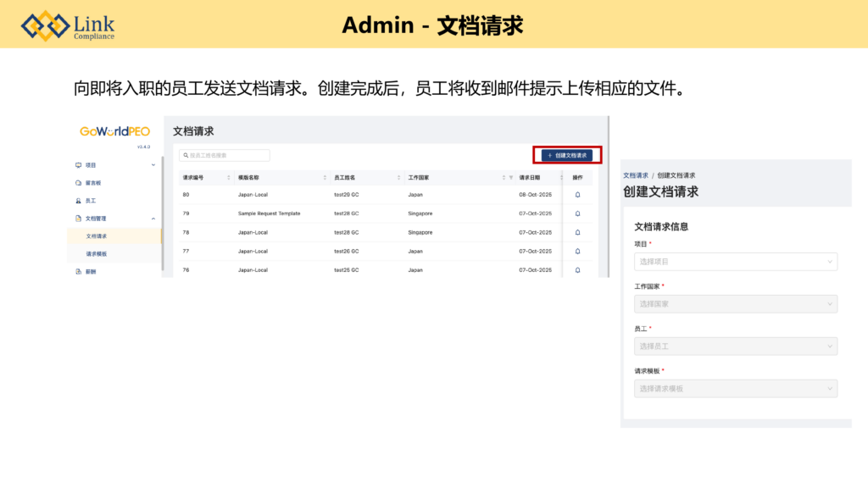Open 留言板 in the sidebar

coord(93,183)
